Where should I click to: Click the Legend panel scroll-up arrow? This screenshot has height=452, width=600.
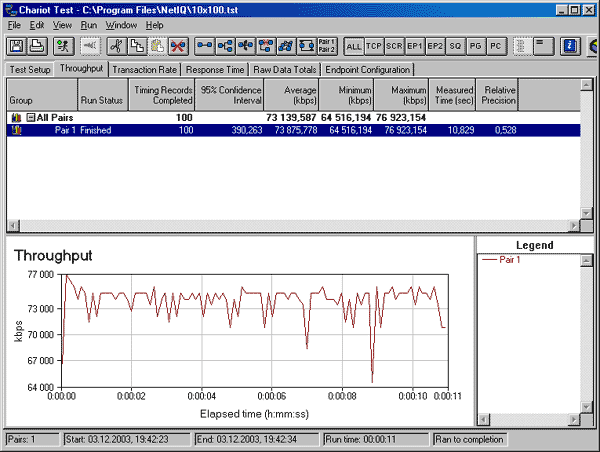click(587, 261)
